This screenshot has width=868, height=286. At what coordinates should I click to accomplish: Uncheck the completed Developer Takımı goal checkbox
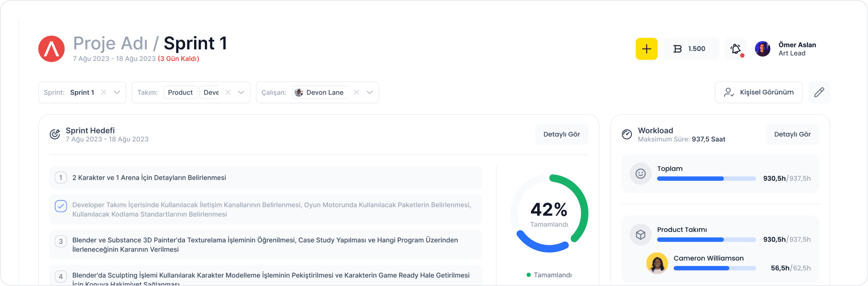pos(61,206)
